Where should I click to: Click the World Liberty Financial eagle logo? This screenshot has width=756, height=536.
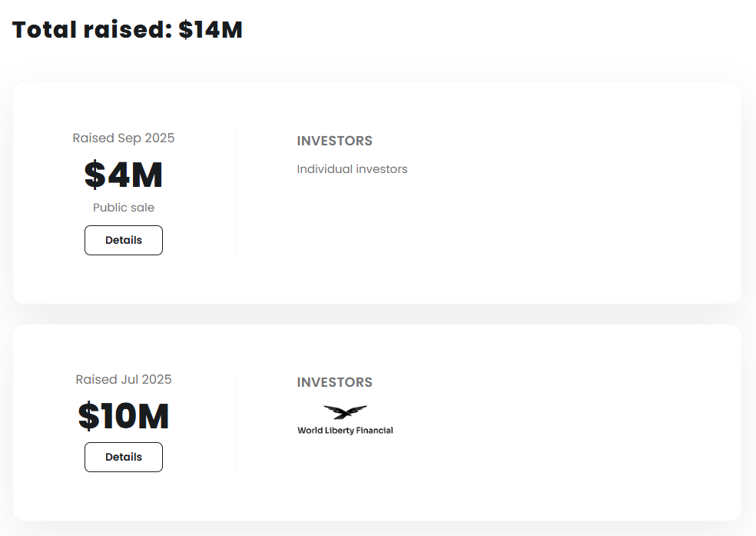coord(345,413)
